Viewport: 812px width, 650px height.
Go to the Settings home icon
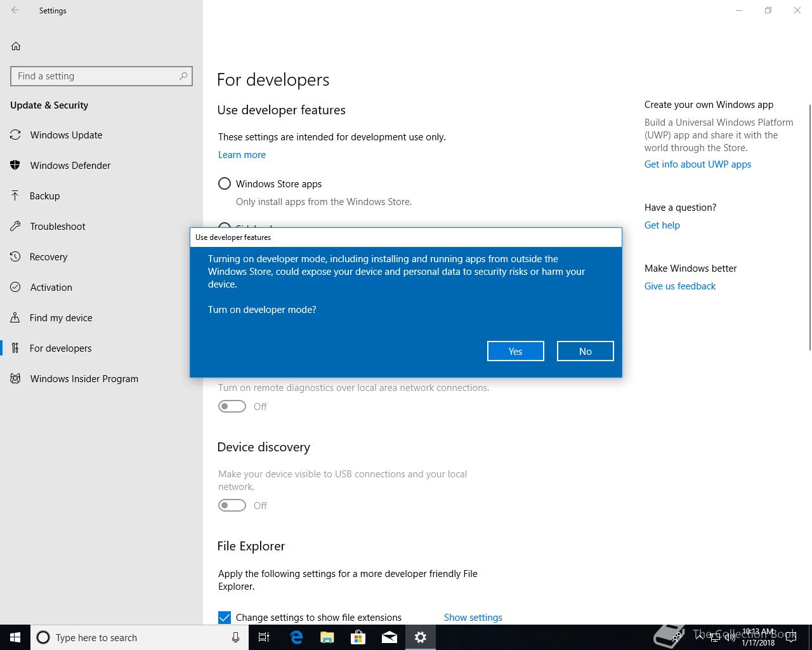[x=16, y=46]
